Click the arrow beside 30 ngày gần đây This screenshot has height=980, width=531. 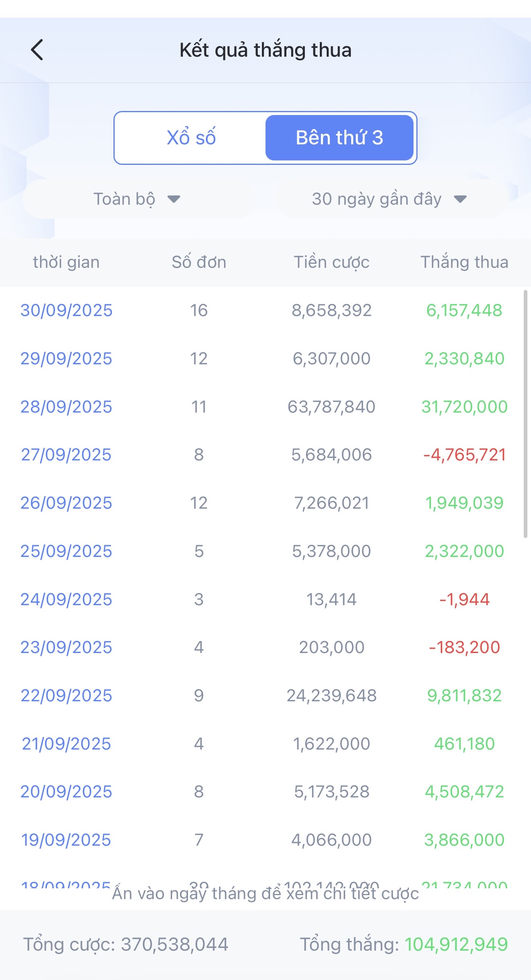[460, 199]
